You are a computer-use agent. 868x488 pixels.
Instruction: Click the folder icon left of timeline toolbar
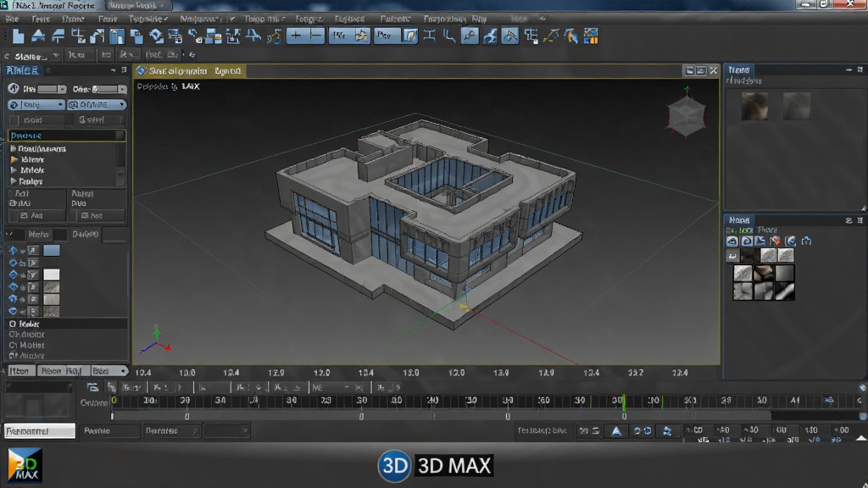click(x=92, y=387)
